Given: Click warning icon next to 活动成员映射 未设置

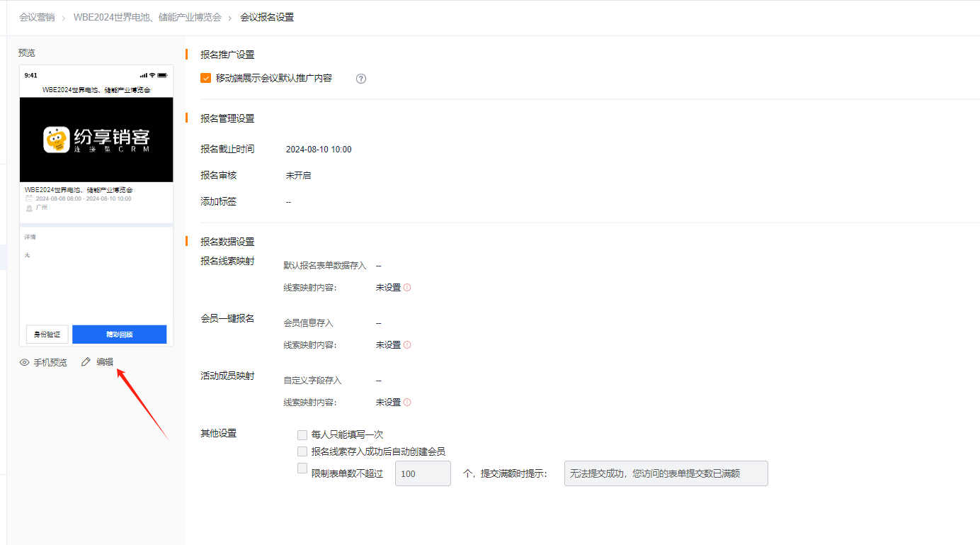Looking at the screenshot, I should [x=407, y=403].
